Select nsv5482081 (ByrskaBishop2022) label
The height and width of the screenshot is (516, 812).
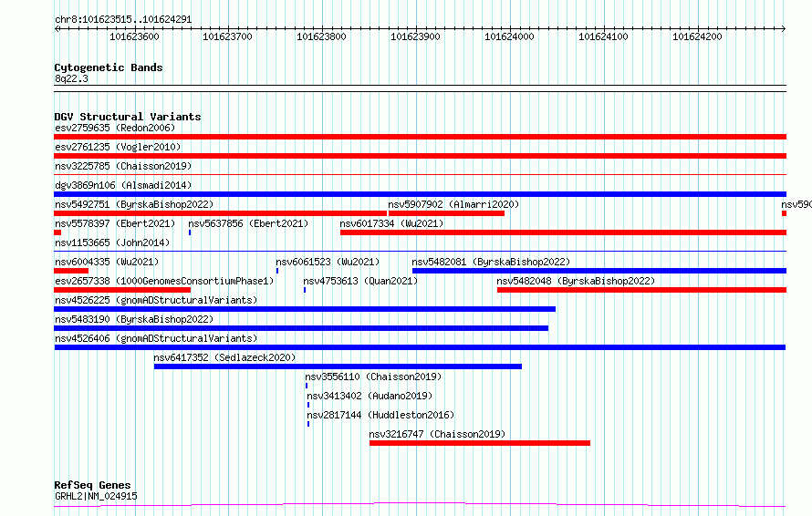coord(491,262)
